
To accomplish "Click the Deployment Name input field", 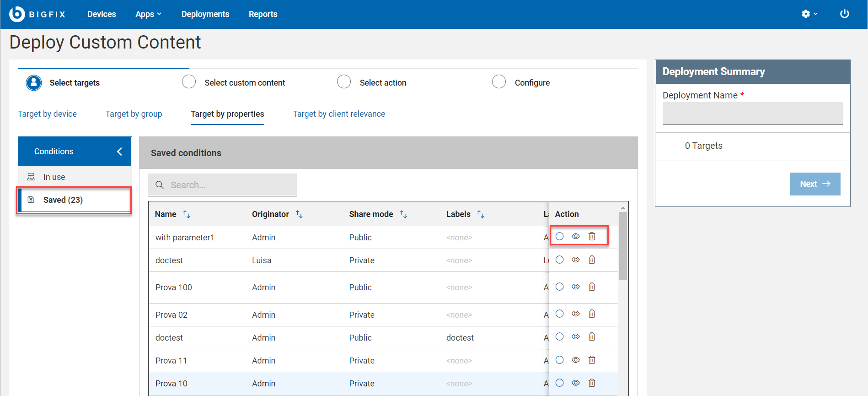I will [752, 113].
